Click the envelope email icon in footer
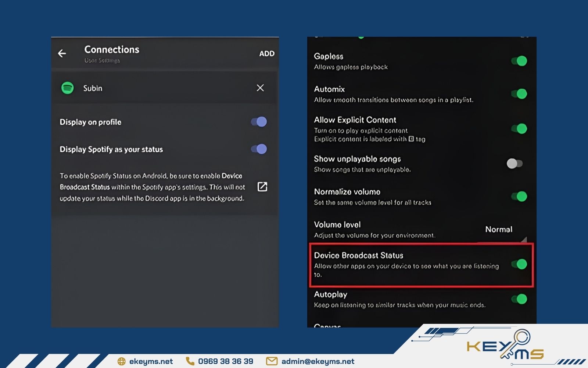The height and width of the screenshot is (368, 588). pyautogui.click(x=272, y=361)
